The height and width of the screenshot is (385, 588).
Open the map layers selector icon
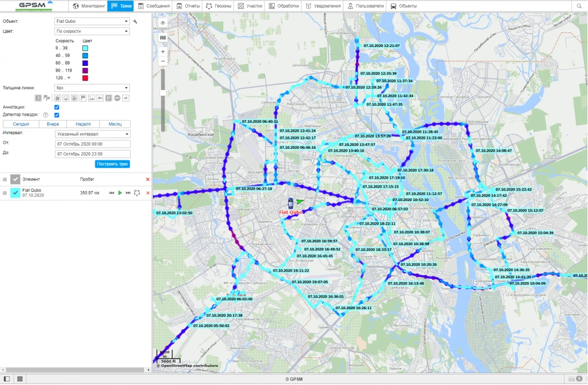pyautogui.click(x=163, y=37)
